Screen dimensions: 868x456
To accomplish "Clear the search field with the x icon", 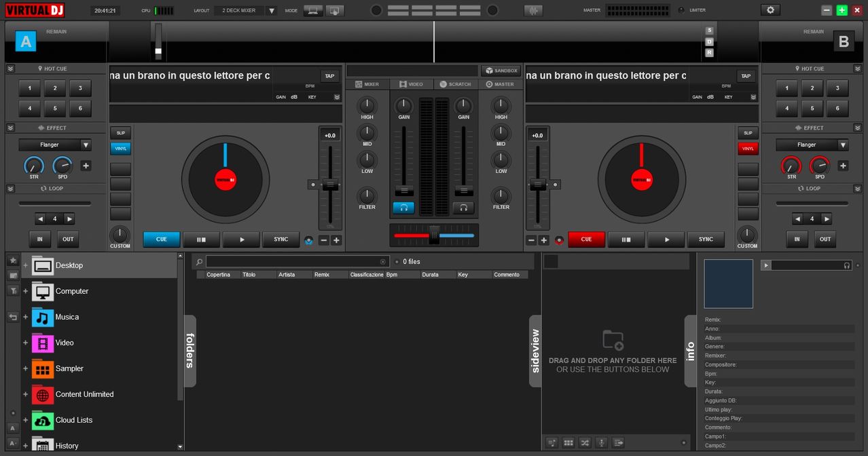I will tap(382, 261).
